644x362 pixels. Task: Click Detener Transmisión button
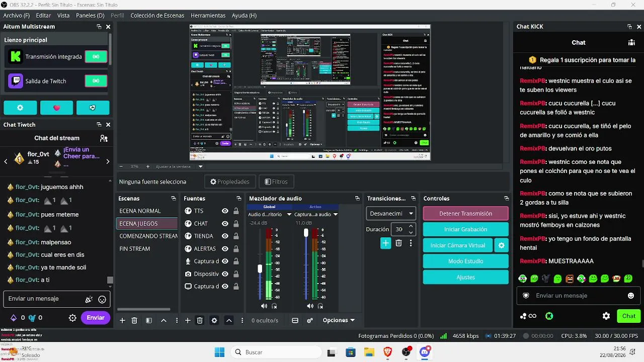coord(466,214)
